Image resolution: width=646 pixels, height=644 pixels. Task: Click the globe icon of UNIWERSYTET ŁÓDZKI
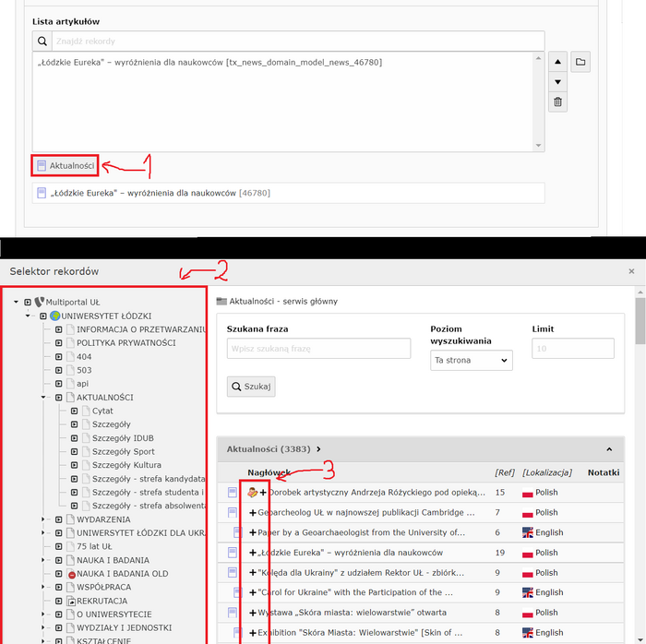(54, 316)
